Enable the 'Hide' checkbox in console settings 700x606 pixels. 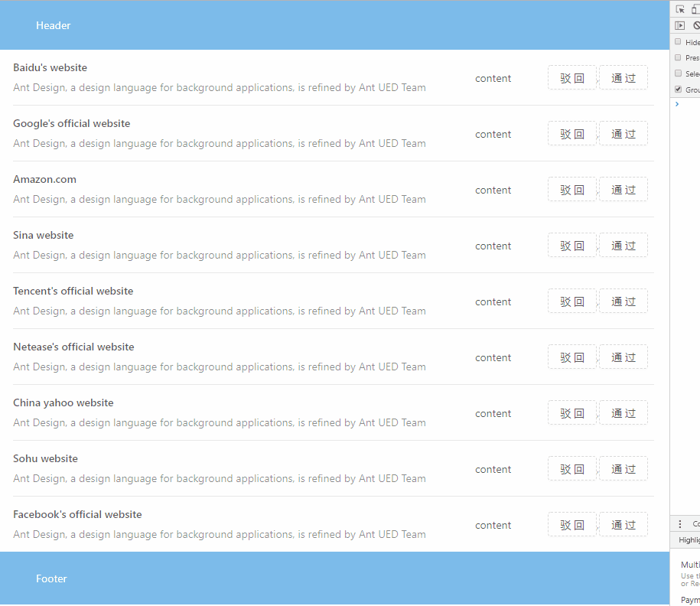click(678, 42)
